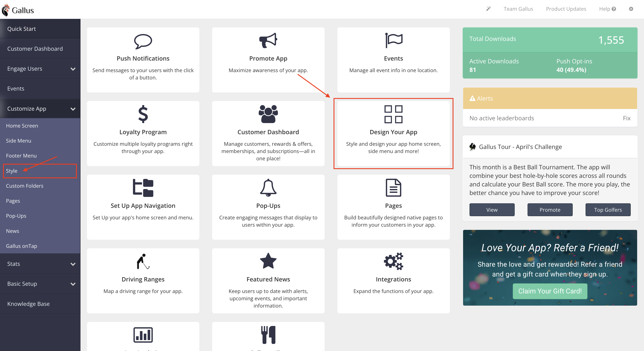644x351 pixels.
Task: Click the Push Opt-ins 40 (49.4%) stat
Action: pos(574,65)
